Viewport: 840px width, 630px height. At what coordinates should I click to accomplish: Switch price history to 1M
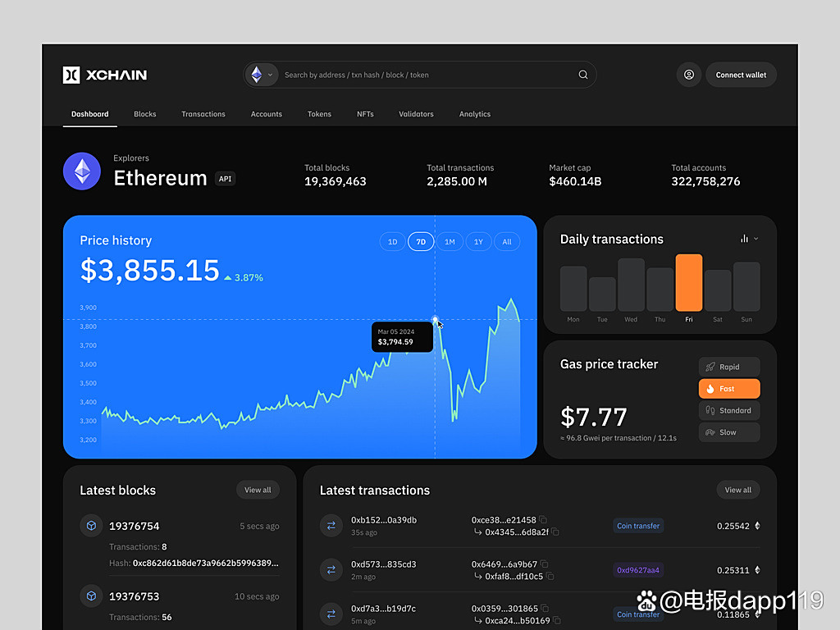click(450, 242)
